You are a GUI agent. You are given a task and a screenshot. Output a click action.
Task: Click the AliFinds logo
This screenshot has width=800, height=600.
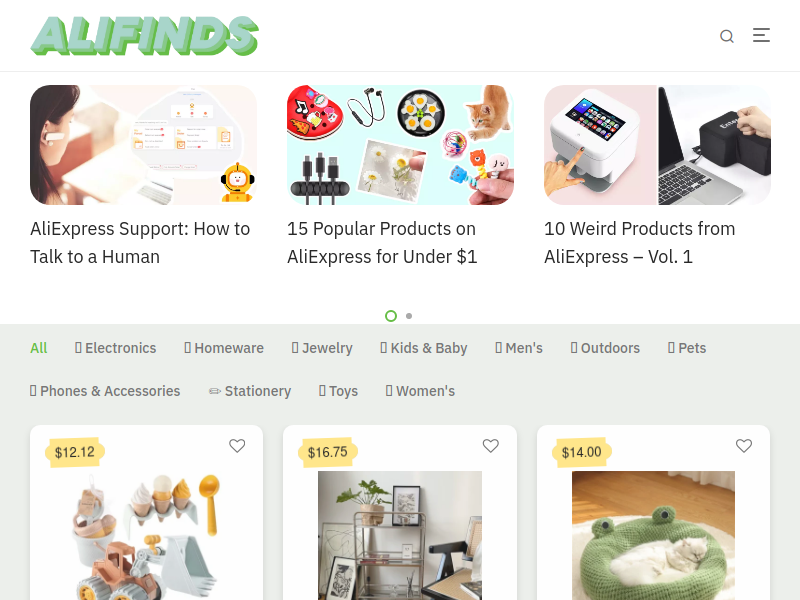point(144,36)
